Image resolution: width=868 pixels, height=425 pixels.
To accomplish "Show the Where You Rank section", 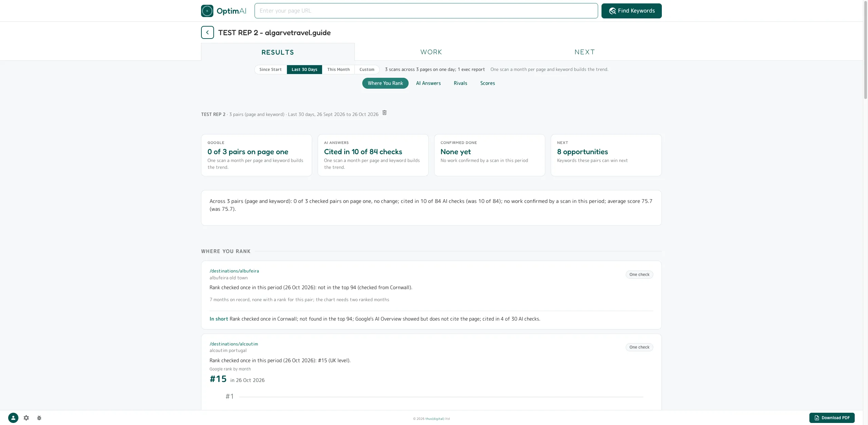I will 385,83.
